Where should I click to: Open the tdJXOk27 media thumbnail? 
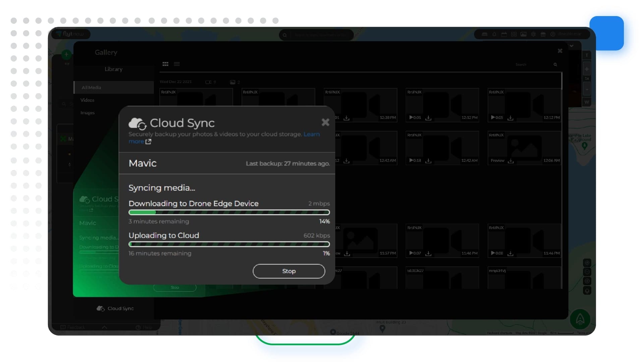442,278
